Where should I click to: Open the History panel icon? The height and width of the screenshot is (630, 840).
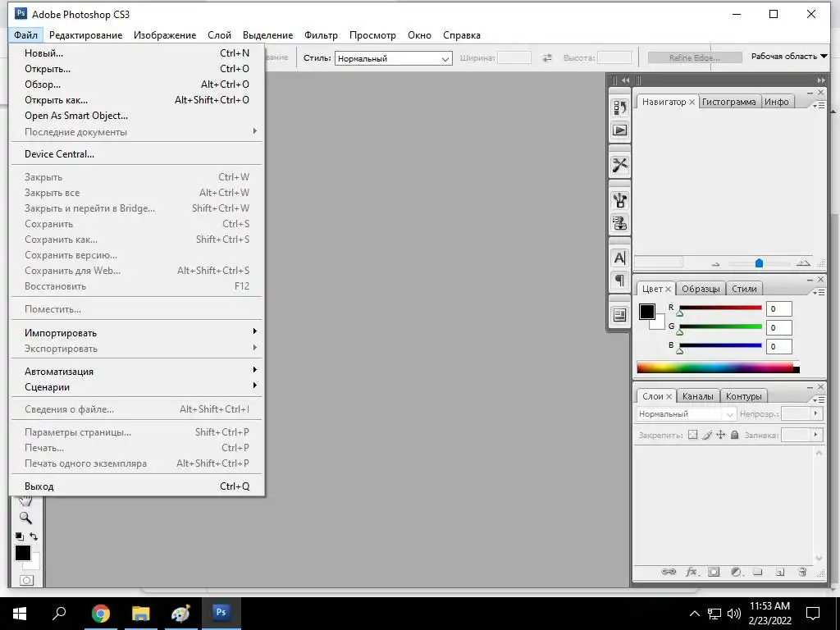tap(620, 107)
